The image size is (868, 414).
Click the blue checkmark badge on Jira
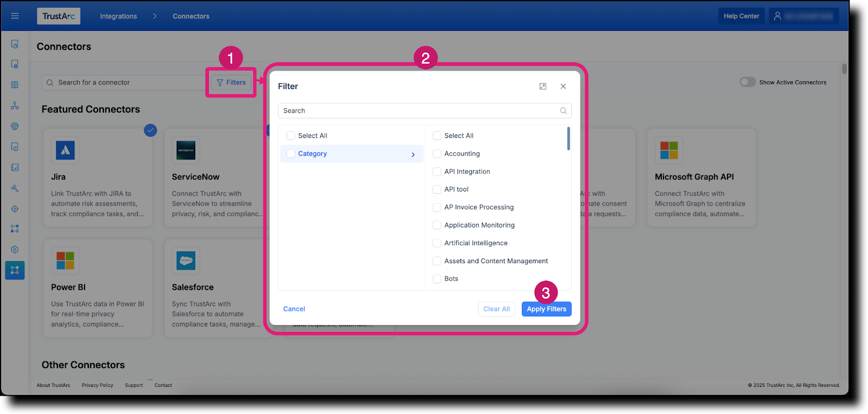pyautogui.click(x=150, y=130)
